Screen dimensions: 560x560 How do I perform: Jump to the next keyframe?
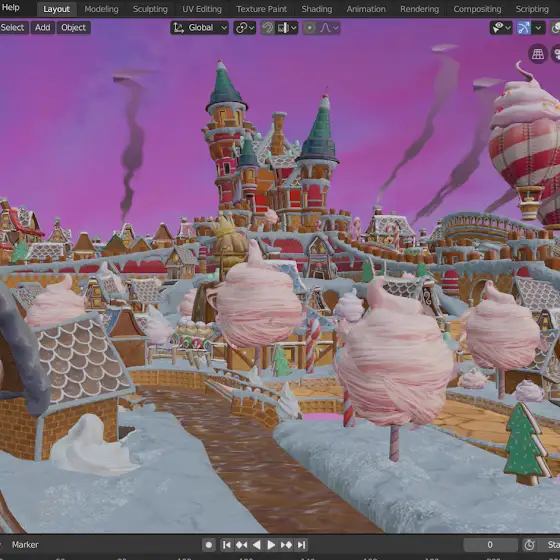click(x=286, y=545)
